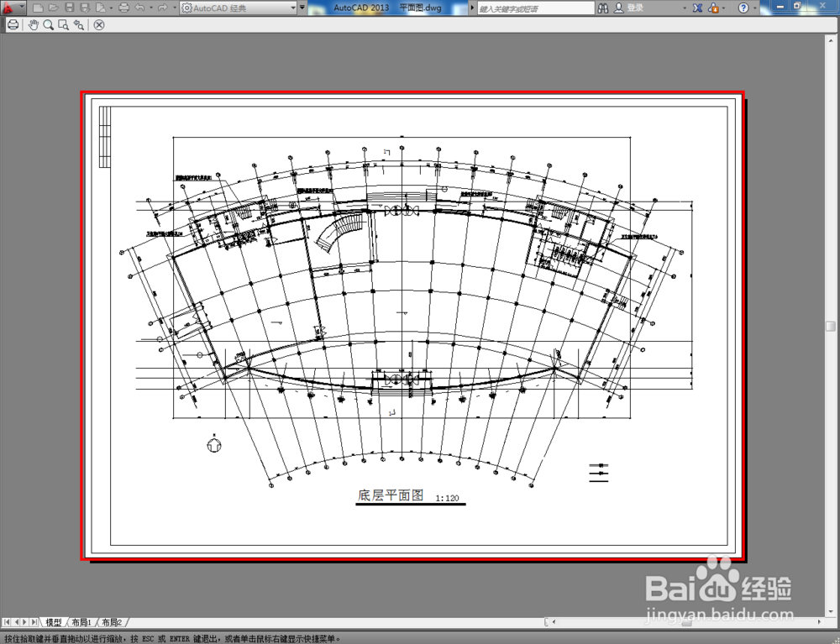The height and width of the screenshot is (644, 840).
Task: Click the binoculars search icon
Action: [603, 8]
